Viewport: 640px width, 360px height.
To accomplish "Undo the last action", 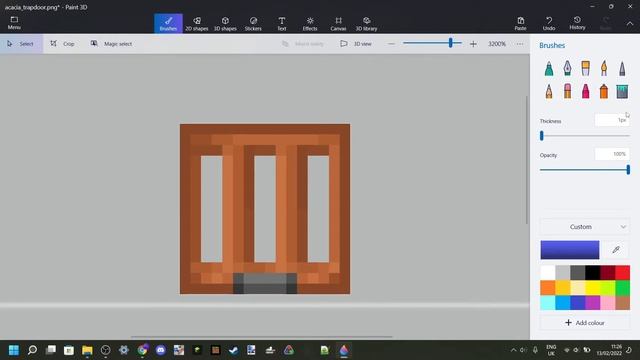I will coord(549,23).
